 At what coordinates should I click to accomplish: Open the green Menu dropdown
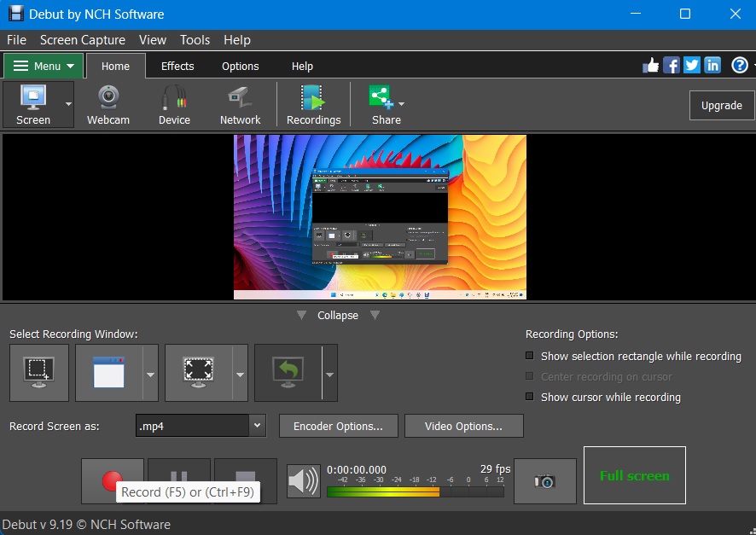coord(43,65)
